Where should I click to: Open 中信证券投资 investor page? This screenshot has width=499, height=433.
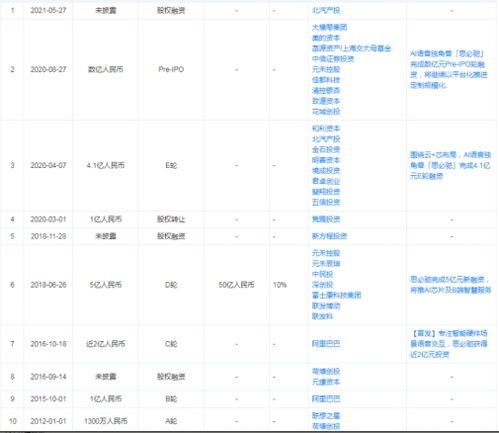[x=333, y=59]
